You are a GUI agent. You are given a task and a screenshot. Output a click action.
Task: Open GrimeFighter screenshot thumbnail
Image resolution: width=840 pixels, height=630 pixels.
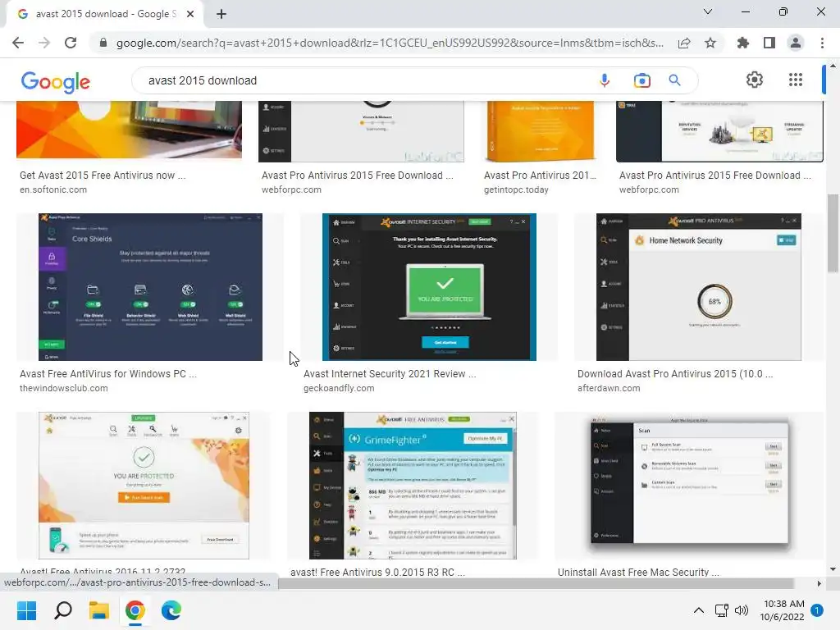413,486
